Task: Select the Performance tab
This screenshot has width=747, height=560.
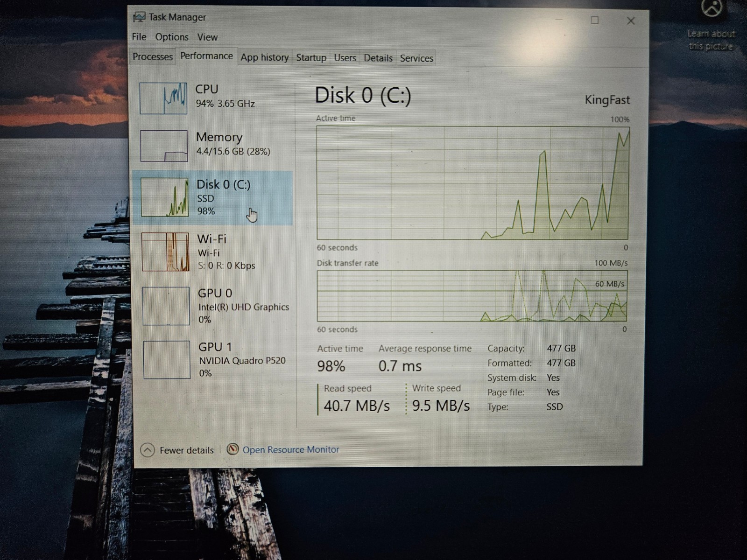Action: pyautogui.click(x=206, y=56)
